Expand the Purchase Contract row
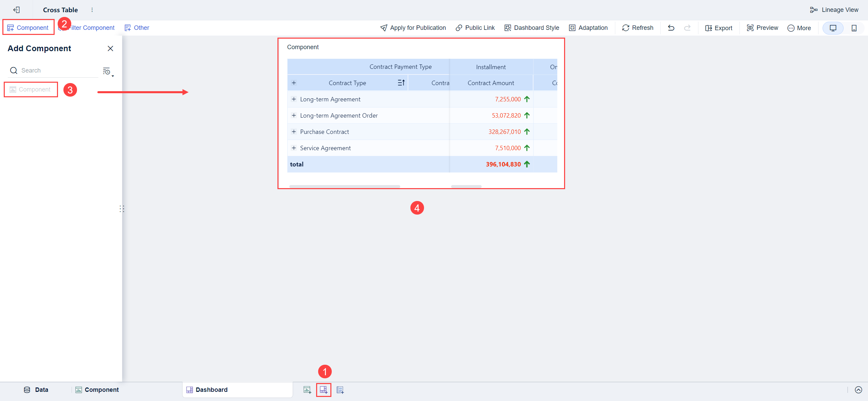 (294, 132)
